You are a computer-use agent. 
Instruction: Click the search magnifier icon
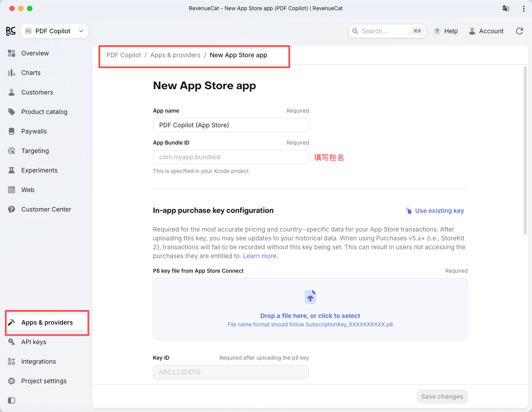[356, 31]
